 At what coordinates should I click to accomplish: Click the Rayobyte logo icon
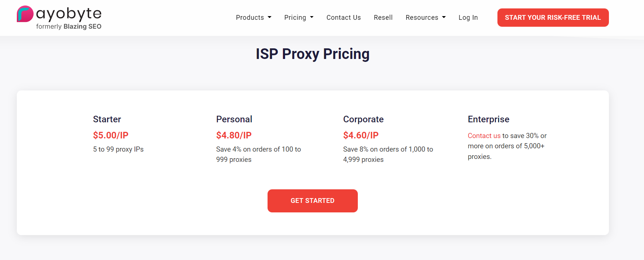pyautogui.click(x=25, y=14)
